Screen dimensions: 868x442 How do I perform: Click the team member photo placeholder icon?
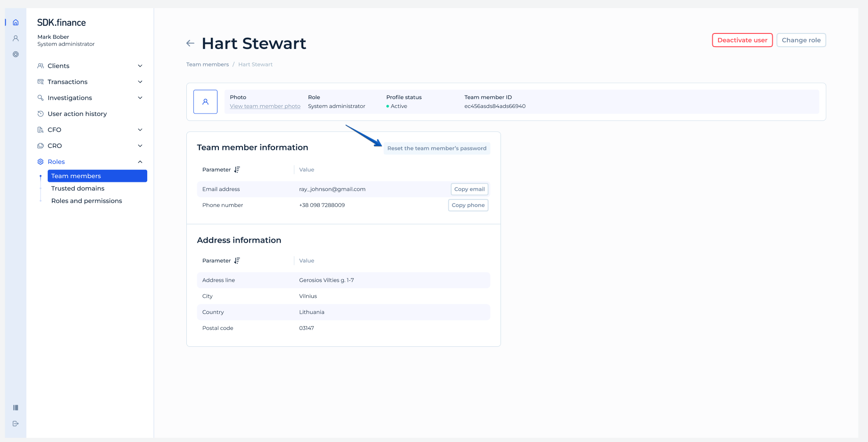[x=205, y=101]
